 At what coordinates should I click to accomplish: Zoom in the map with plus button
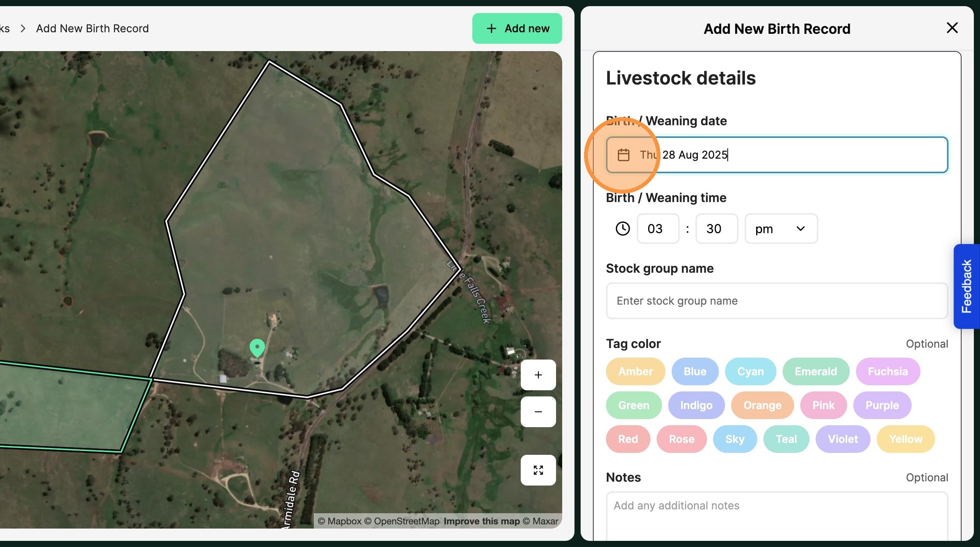(538, 375)
